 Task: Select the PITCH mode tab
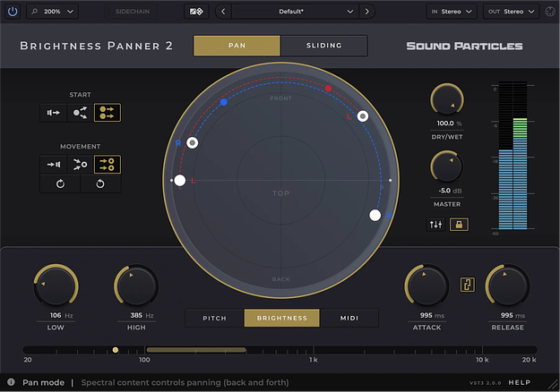click(215, 318)
